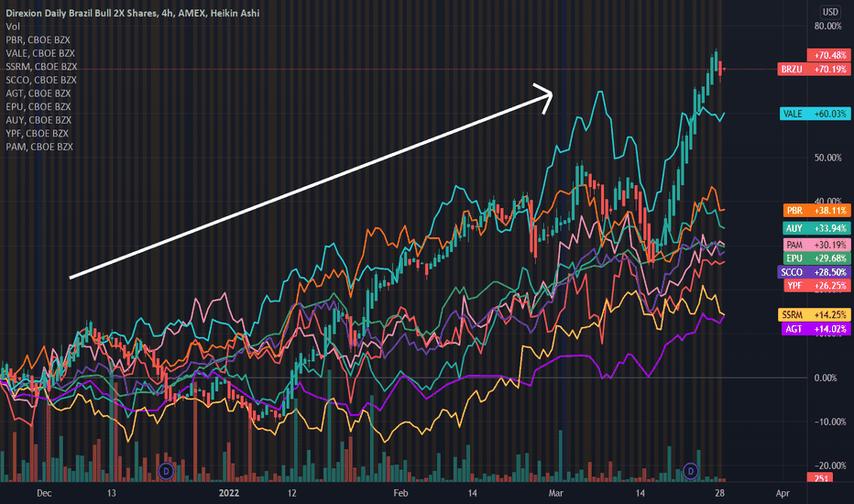Screen dimensions: 854x504
Task: Click the Direxion Daily Brazil Bull title
Action: pos(132,13)
